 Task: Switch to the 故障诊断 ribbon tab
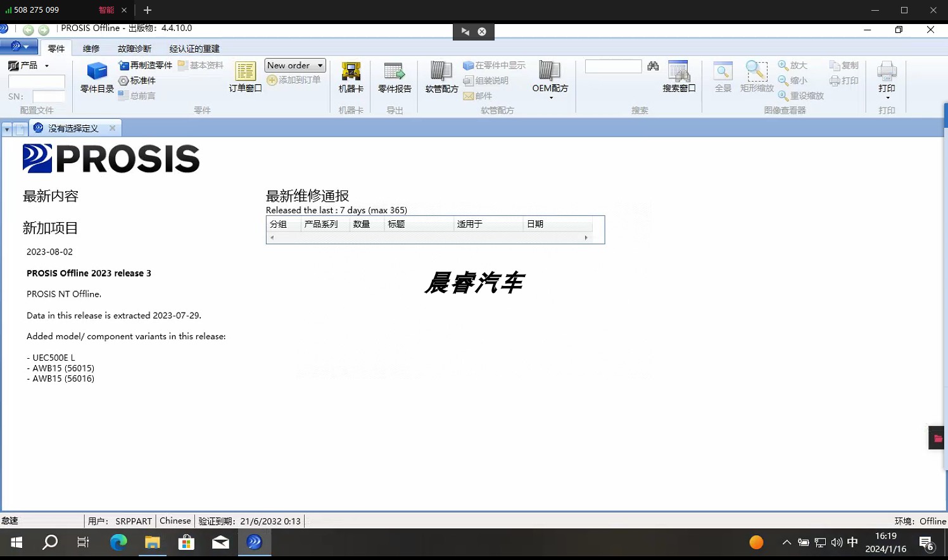(x=134, y=48)
